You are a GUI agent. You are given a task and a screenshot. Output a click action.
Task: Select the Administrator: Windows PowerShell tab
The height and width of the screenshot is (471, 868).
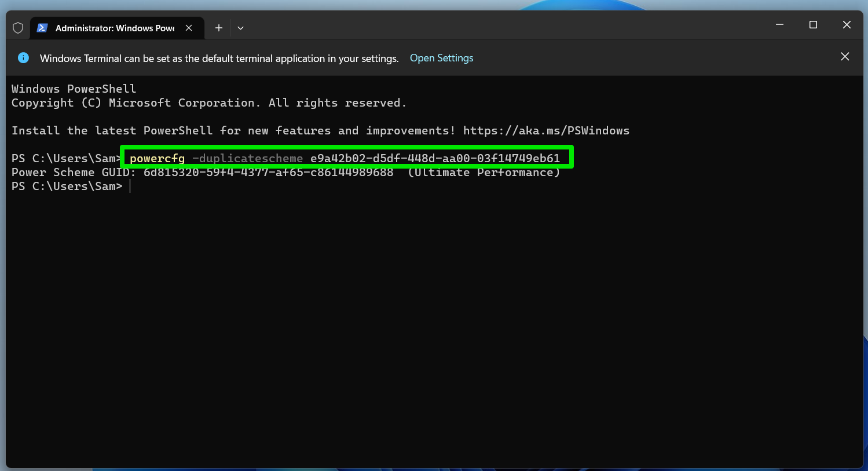point(118,28)
